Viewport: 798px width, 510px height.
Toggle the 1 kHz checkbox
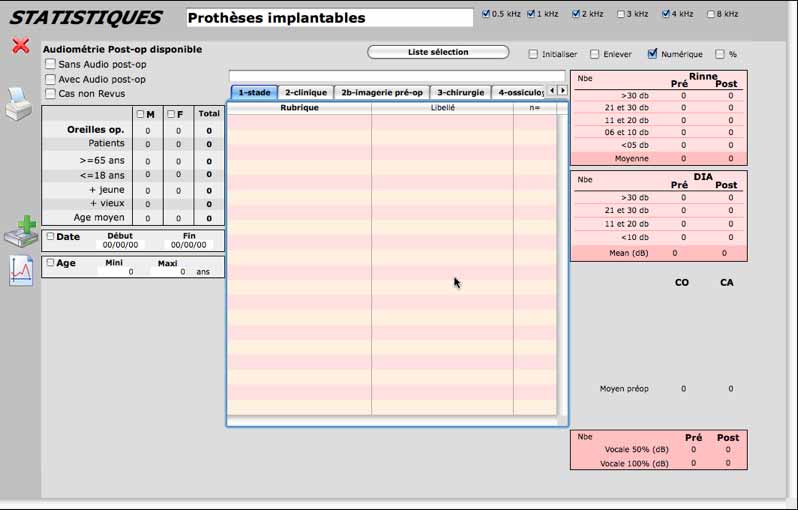(x=531, y=14)
